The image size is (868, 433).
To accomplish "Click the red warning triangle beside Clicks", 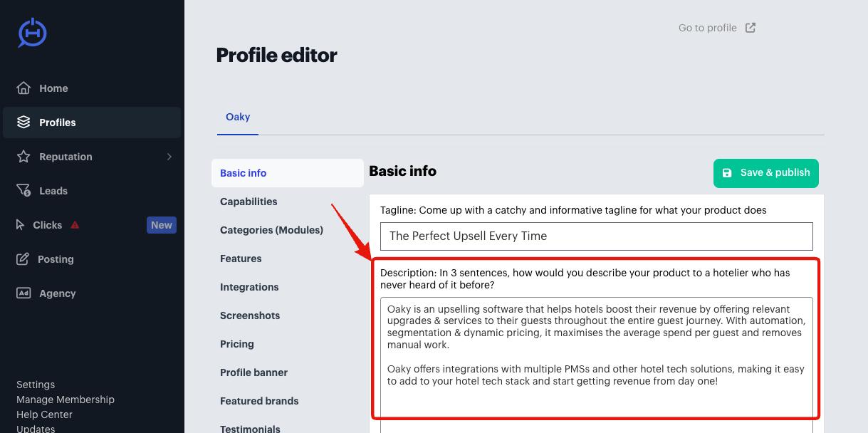I will tap(75, 225).
